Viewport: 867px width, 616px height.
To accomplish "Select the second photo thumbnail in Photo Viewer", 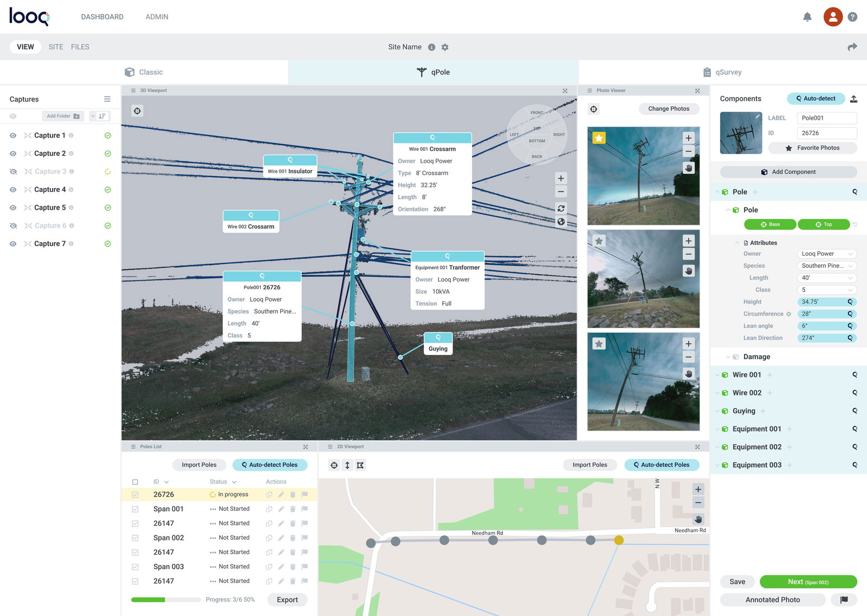I will [x=643, y=278].
